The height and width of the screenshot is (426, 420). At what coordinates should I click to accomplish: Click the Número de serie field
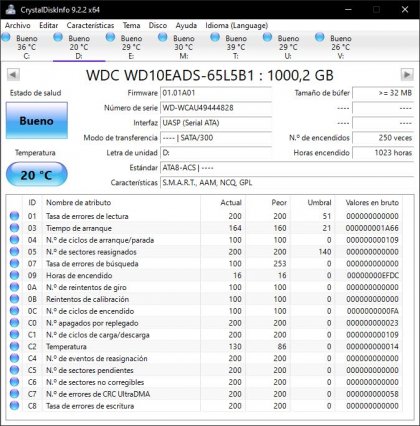pyautogui.click(x=216, y=108)
